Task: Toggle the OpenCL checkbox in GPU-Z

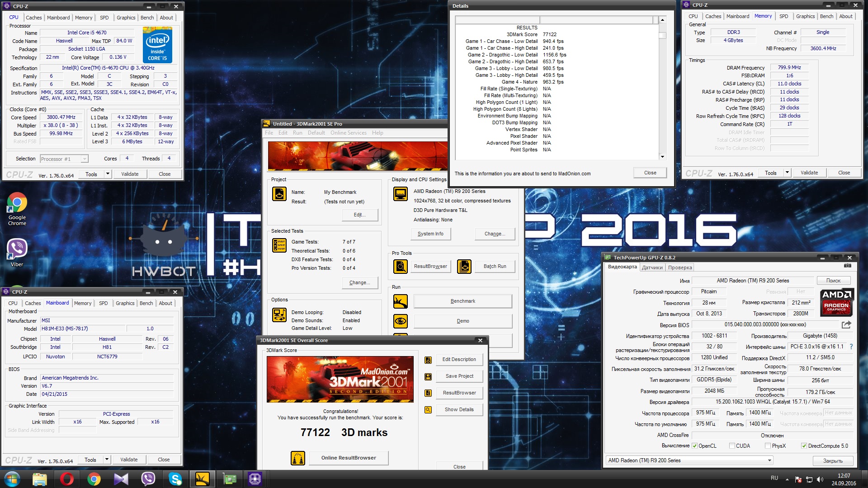Action: (x=694, y=446)
